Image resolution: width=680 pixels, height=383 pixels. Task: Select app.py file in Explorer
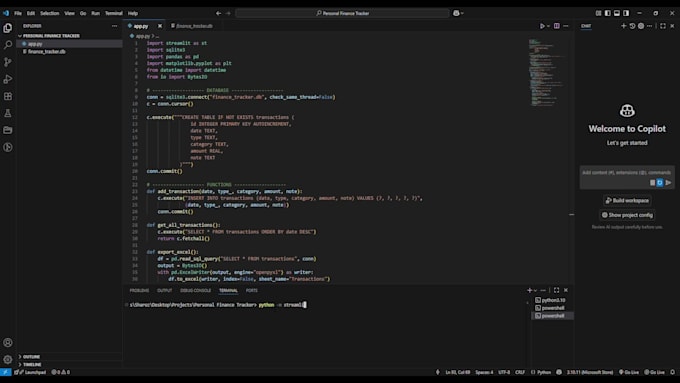(35, 44)
